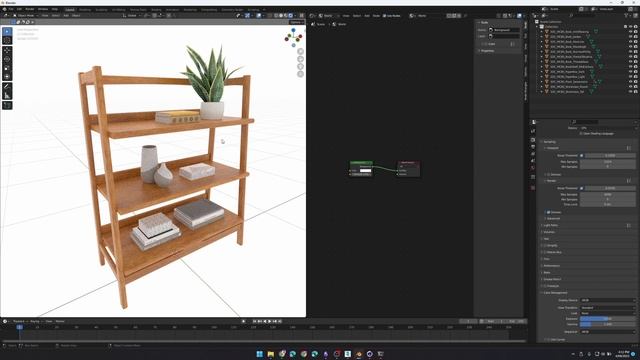The image size is (640, 360).
Task: Click the Blender icon in Windows taskbar
Action: 359,354
